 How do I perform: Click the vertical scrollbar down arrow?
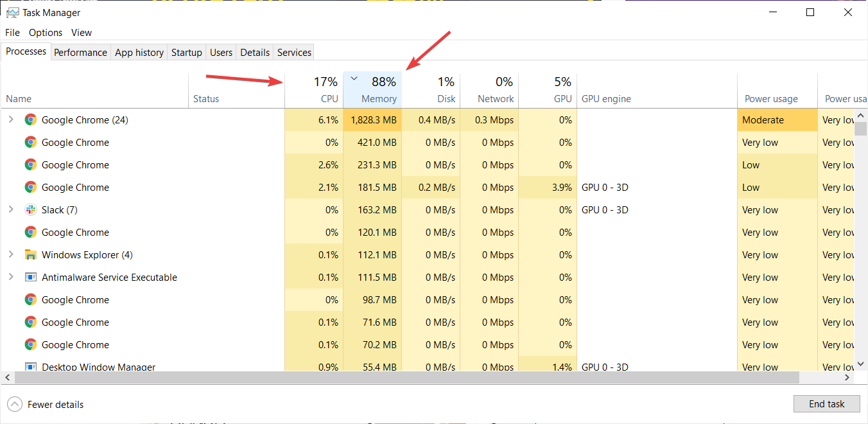coord(860,363)
